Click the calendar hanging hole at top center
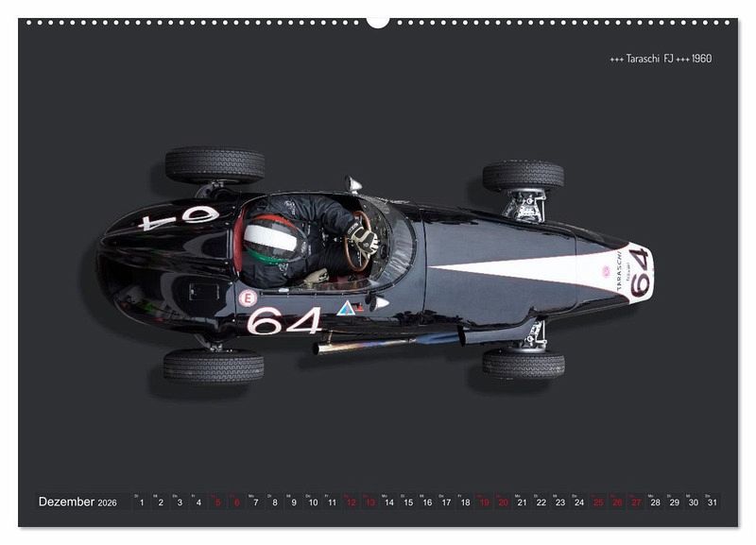 tap(378, 21)
